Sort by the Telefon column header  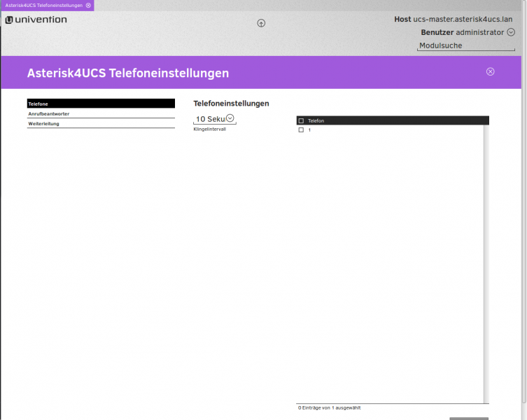pyautogui.click(x=316, y=120)
